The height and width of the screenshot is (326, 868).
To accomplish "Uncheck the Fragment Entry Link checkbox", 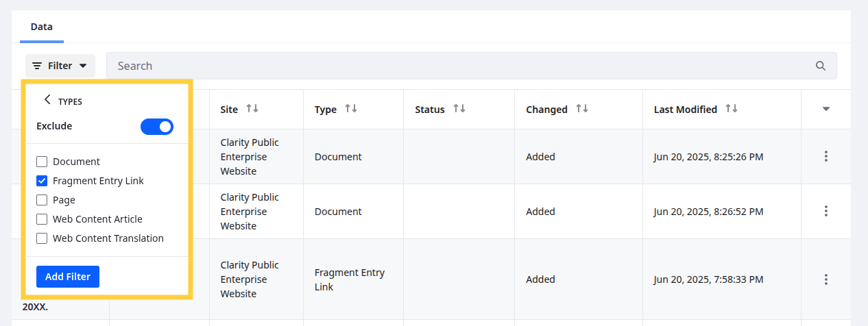I will (42, 181).
